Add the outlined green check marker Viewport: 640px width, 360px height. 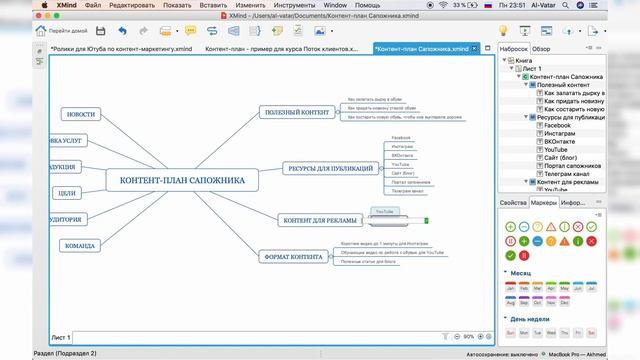[x=591, y=227]
